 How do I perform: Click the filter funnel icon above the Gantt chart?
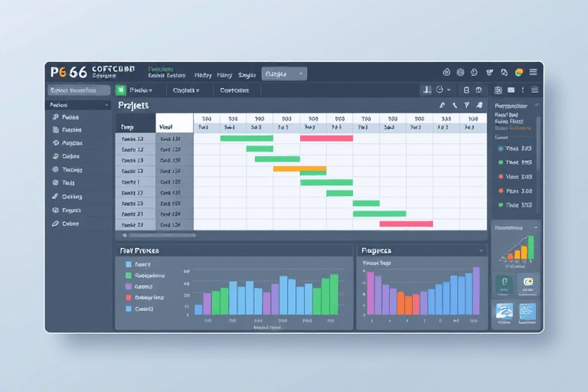coord(466,105)
